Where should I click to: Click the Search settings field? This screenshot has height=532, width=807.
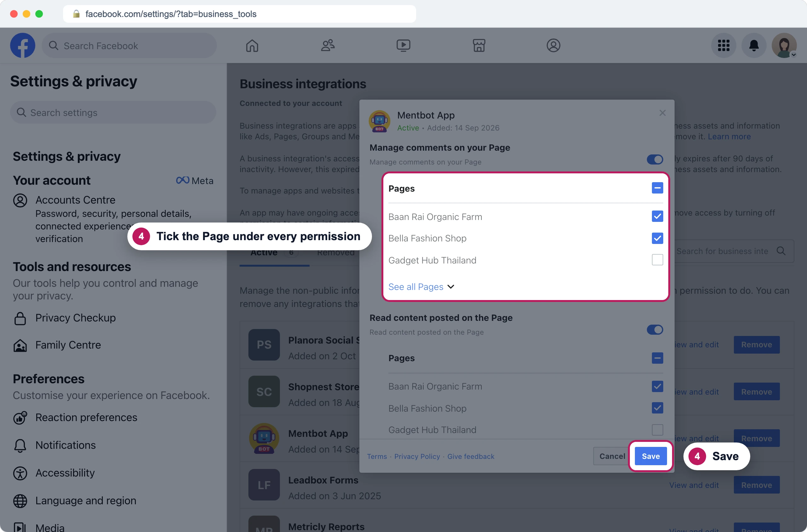pos(113,113)
